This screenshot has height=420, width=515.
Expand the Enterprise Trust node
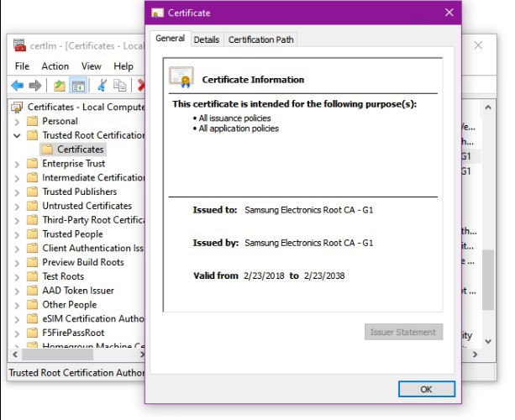coord(17,164)
